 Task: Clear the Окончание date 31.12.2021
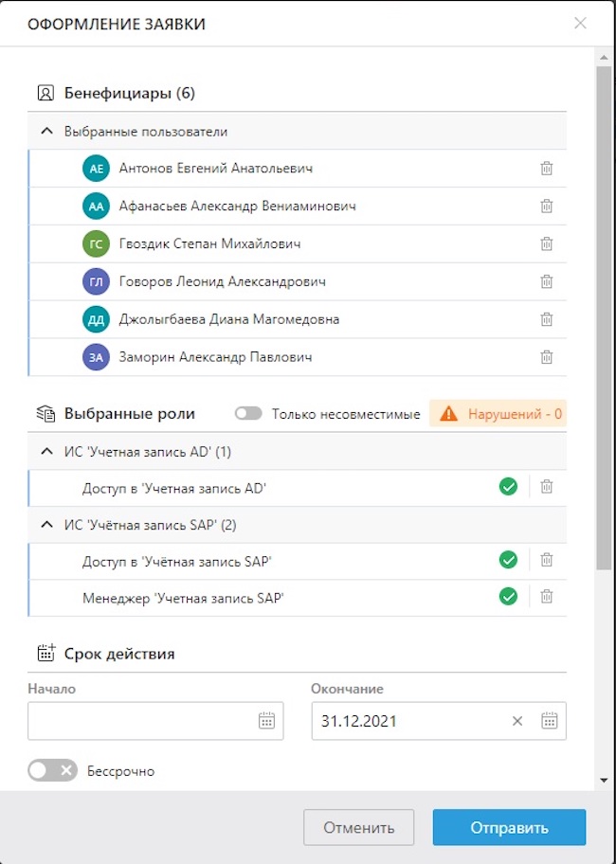[517, 721]
